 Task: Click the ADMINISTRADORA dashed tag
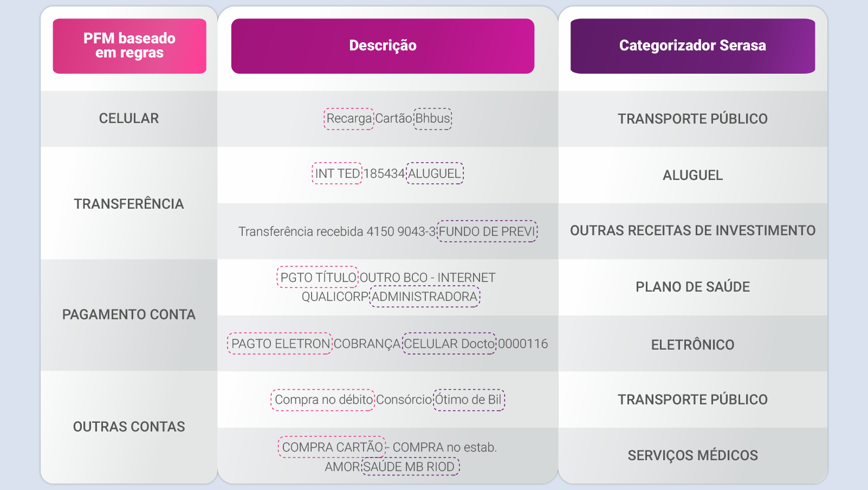pyautogui.click(x=425, y=297)
